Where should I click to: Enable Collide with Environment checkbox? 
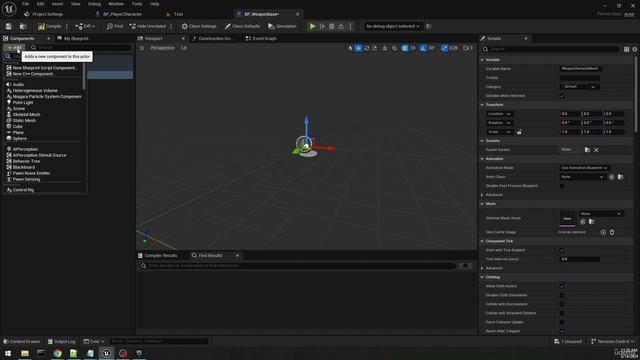coord(562,304)
